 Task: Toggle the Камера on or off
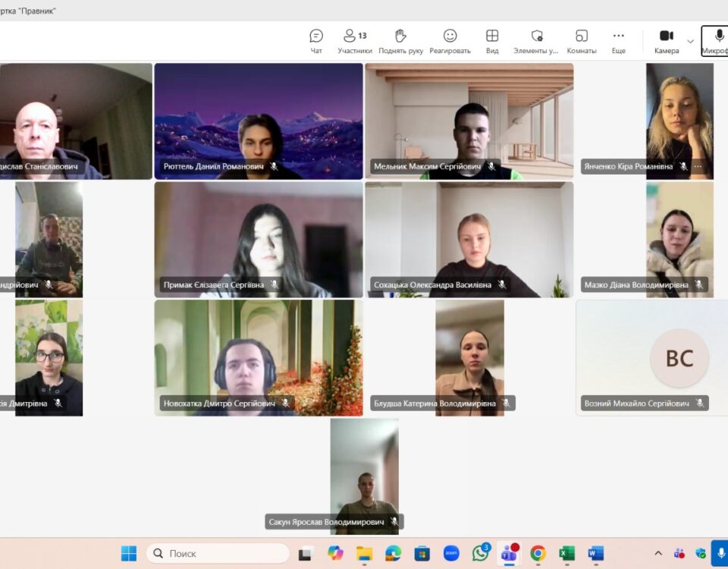[667, 41]
